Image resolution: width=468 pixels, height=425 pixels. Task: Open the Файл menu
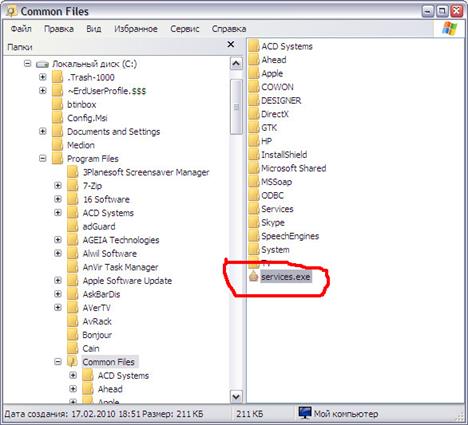click(x=21, y=29)
